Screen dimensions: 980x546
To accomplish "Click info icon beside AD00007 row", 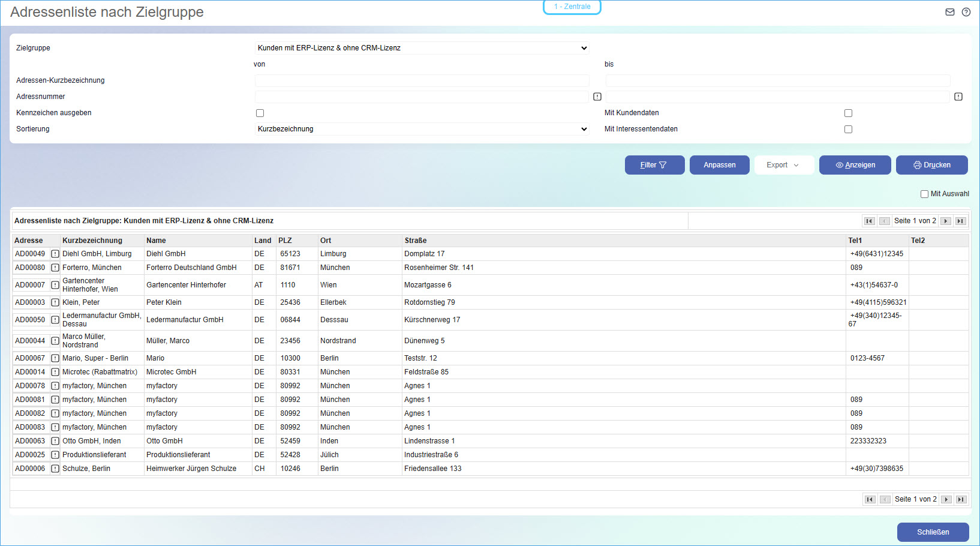I will point(55,285).
